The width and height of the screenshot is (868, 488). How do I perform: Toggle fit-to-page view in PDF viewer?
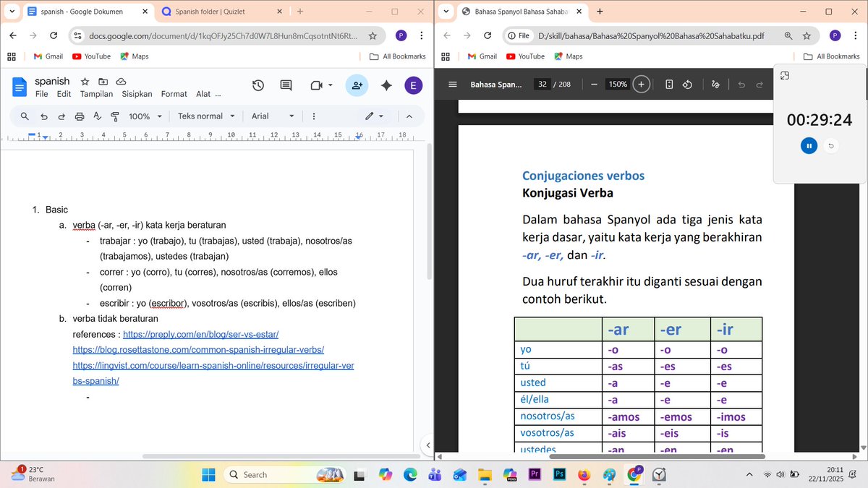tap(668, 84)
